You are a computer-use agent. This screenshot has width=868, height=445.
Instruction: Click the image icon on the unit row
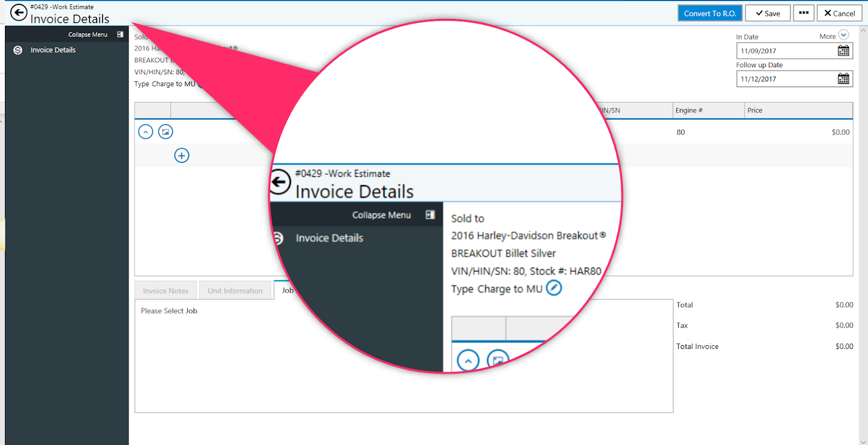[x=165, y=131]
